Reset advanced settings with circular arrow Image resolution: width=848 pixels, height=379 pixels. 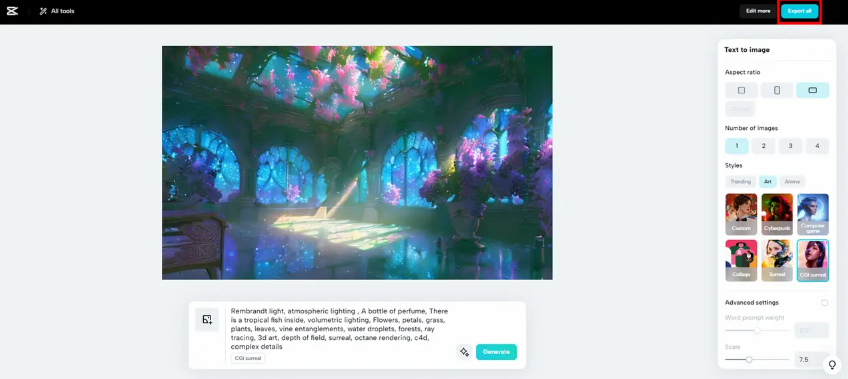click(x=824, y=303)
